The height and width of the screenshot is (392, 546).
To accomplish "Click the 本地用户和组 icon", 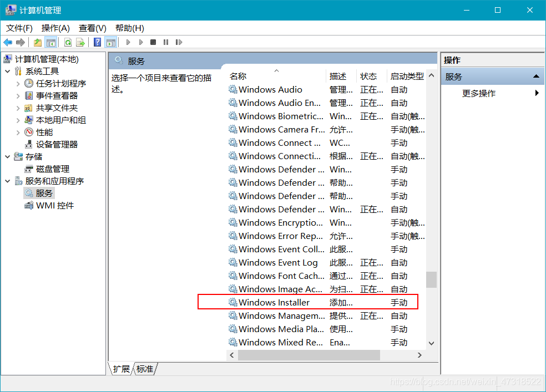I will [29, 120].
